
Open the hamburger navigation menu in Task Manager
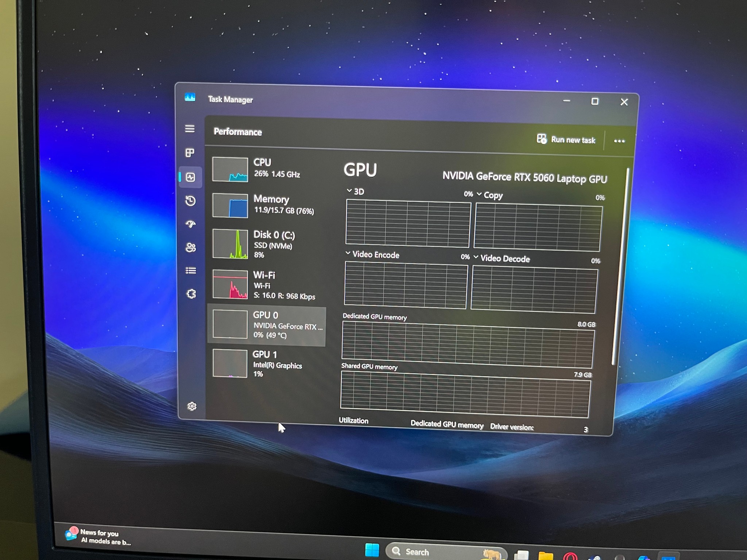(x=190, y=129)
